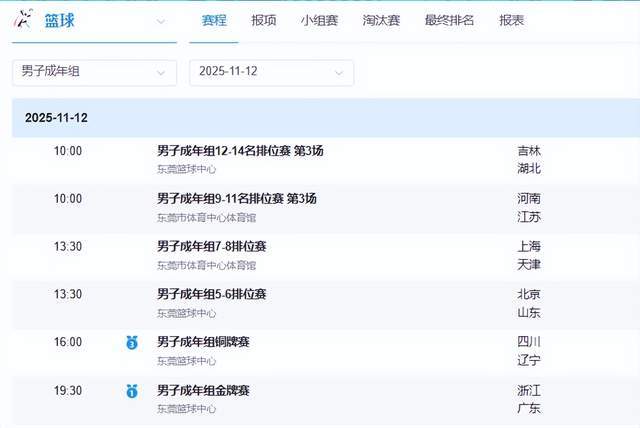
Task: Open the 2025-11-12 date dropdown
Action: 271,72
